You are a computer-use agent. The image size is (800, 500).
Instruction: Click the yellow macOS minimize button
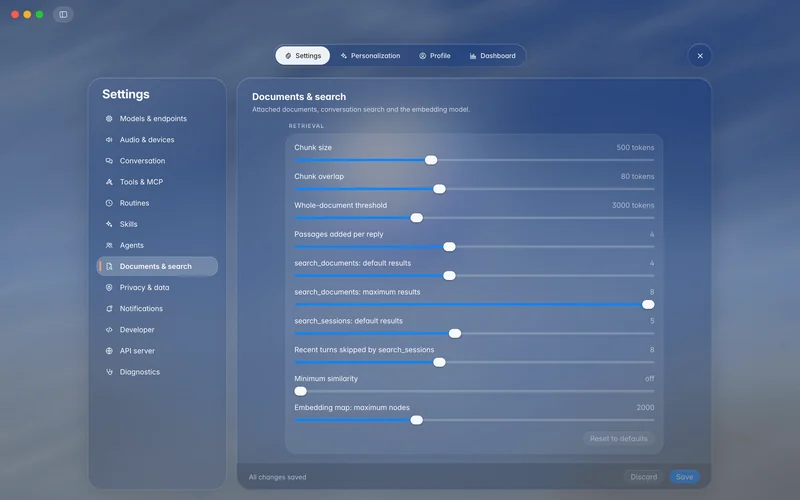coord(27,14)
